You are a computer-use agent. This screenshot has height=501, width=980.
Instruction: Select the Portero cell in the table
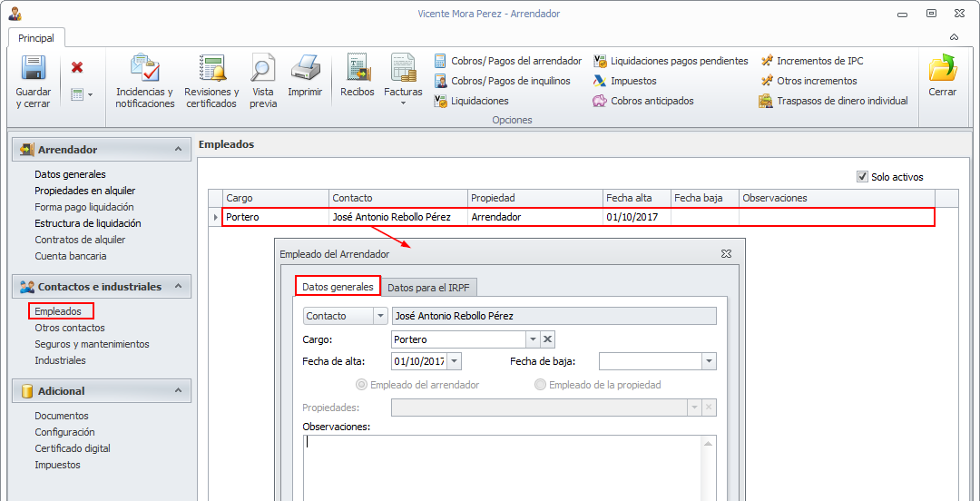(276, 217)
